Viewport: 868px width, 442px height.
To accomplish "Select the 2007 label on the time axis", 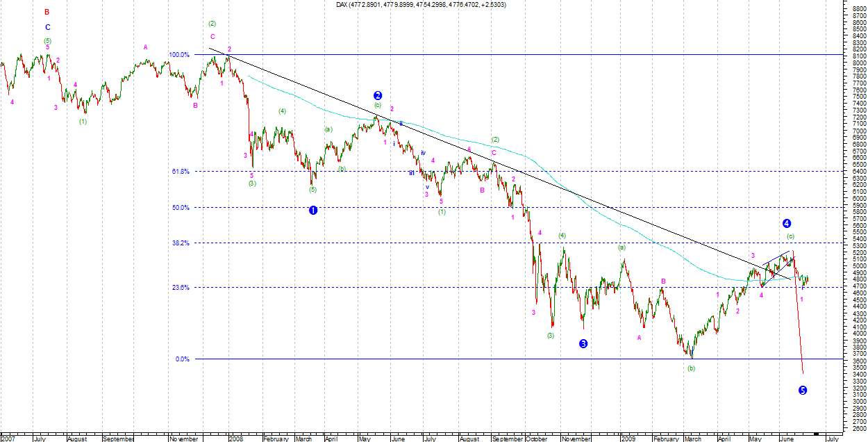I will [9, 439].
